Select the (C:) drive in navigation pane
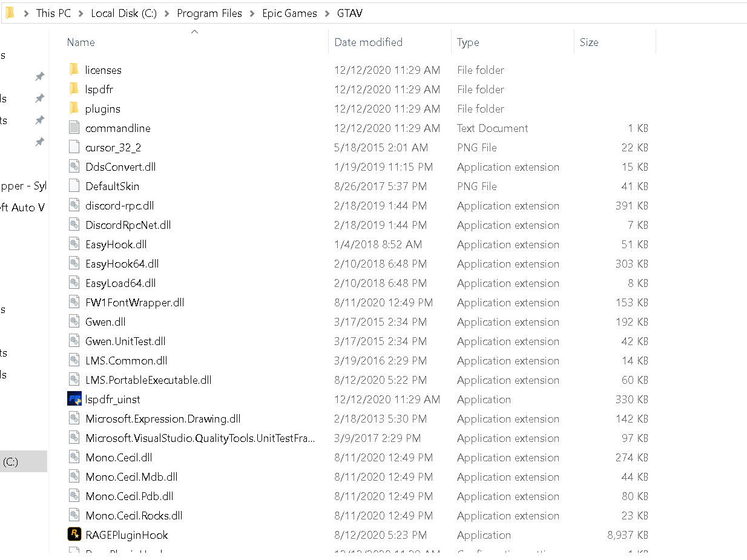 point(23,462)
